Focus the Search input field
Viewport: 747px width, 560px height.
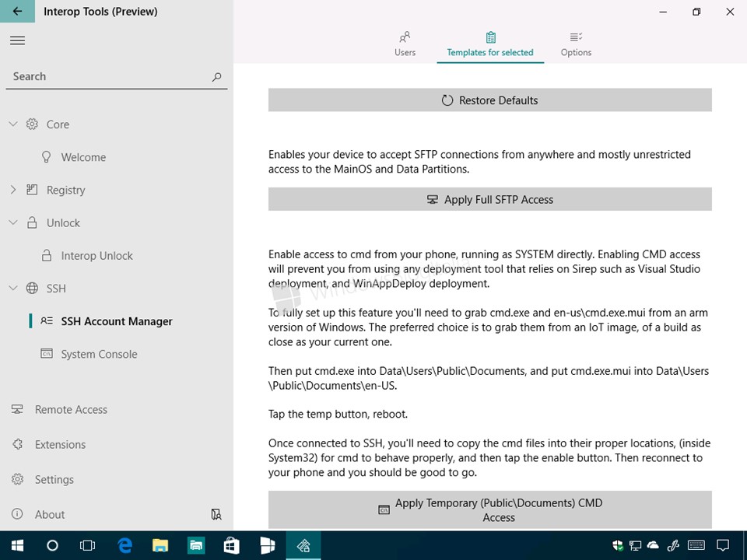[116, 77]
